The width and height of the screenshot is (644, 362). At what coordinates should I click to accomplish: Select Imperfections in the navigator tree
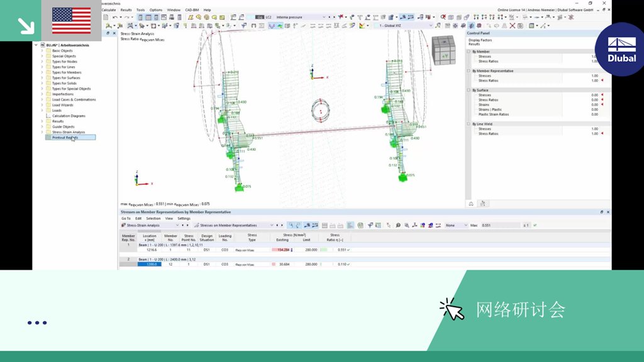pos(63,94)
